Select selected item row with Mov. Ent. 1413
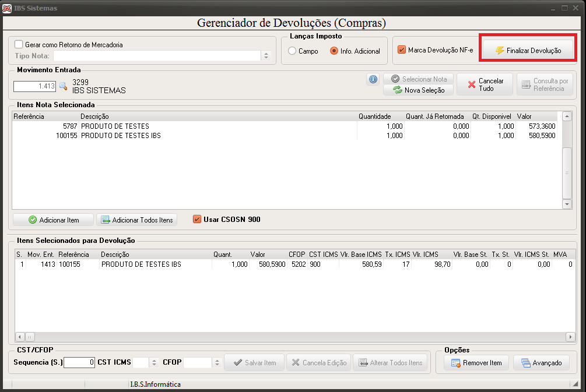Screen dimensions: 586x392 [294, 264]
